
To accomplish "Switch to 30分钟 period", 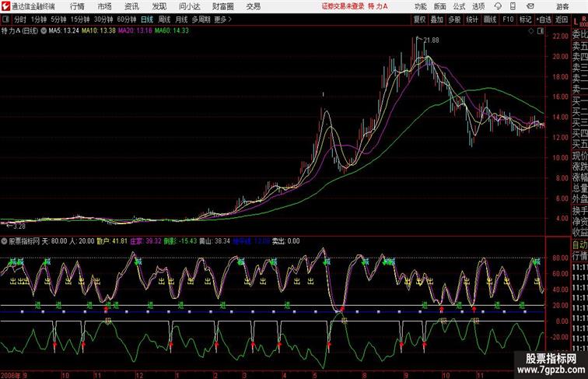I will pyautogui.click(x=103, y=19).
